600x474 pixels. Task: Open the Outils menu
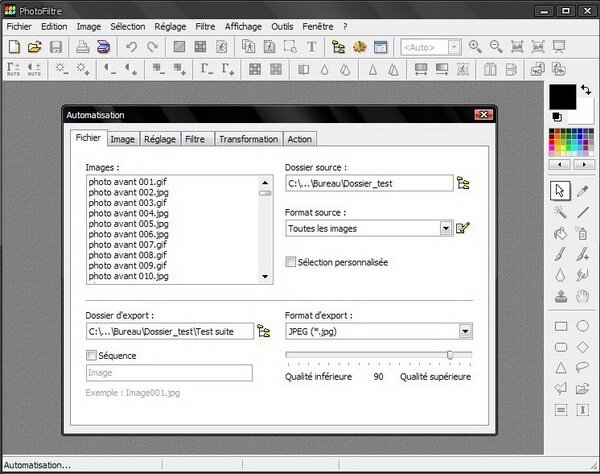tap(282, 26)
